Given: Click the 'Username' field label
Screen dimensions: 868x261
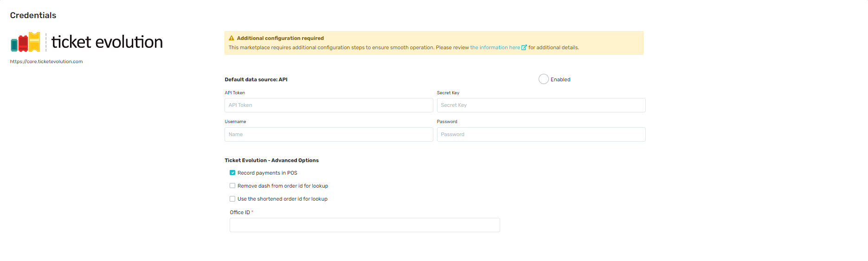Looking at the screenshot, I should 236,122.
